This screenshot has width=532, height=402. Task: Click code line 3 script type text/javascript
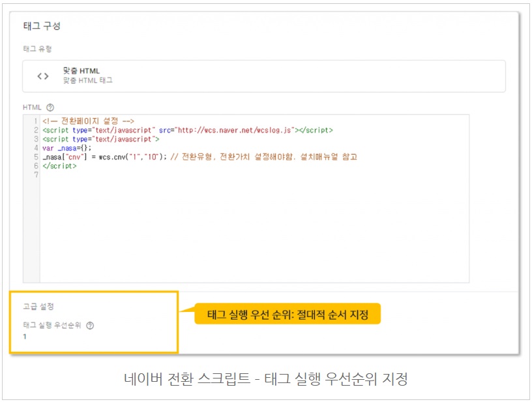(x=101, y=139)
